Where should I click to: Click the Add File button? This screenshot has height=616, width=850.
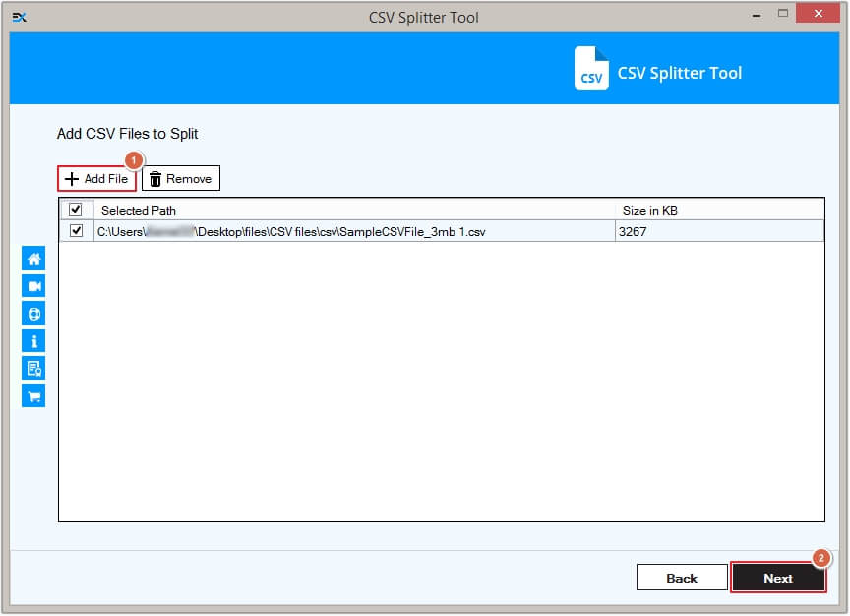[x=95, y=178]
